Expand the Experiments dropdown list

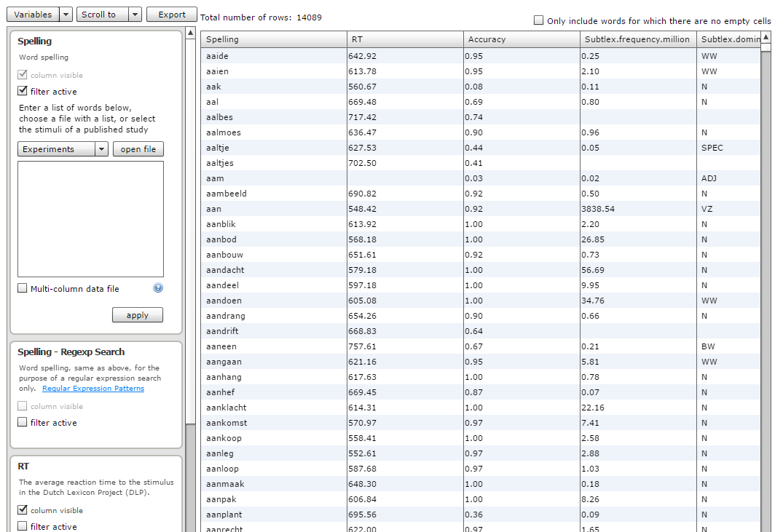point(101,149)
